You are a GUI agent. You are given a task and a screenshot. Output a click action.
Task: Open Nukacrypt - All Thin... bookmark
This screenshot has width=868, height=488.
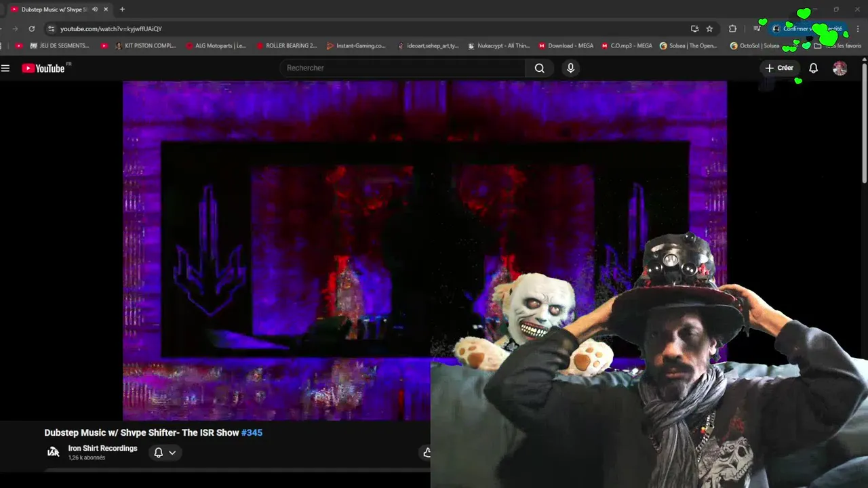[498, 46]
